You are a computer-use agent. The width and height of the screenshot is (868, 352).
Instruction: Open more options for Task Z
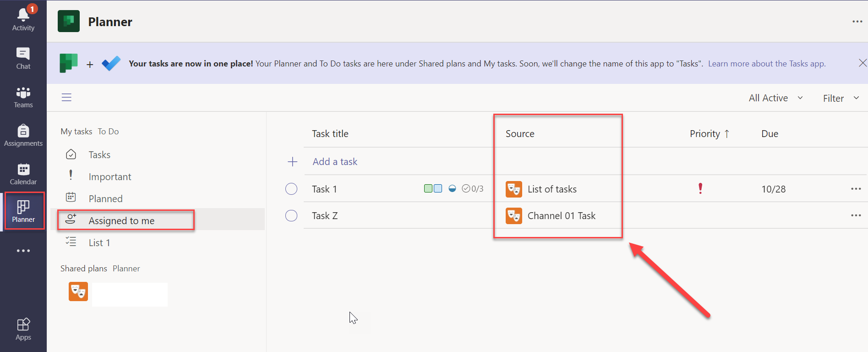[856, 215]
